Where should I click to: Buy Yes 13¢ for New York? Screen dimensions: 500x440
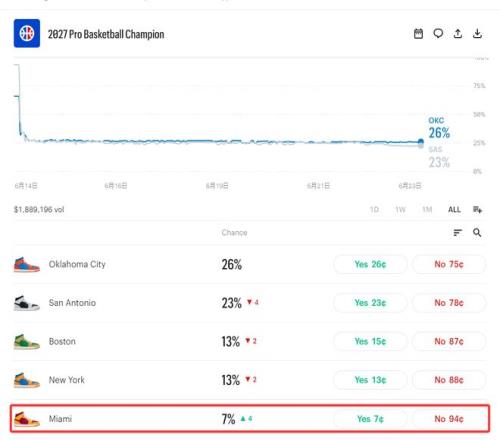370,380
